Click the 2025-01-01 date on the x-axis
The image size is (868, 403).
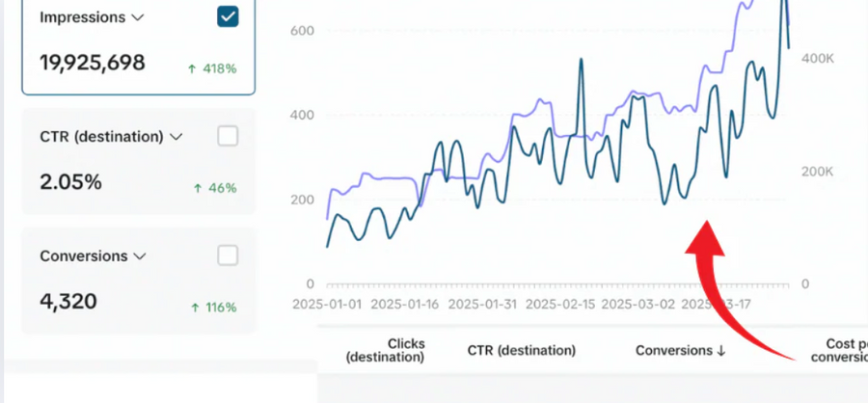tap(328, 305)
